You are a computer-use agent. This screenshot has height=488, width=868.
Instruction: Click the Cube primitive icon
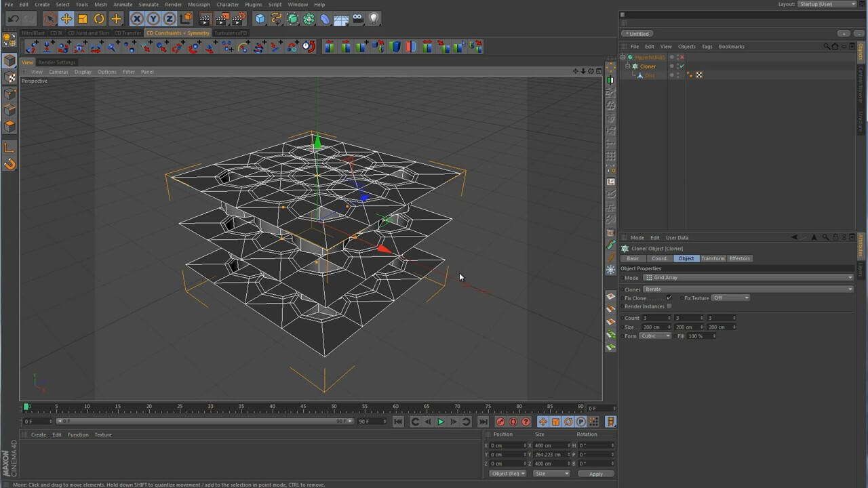(260, 19)
